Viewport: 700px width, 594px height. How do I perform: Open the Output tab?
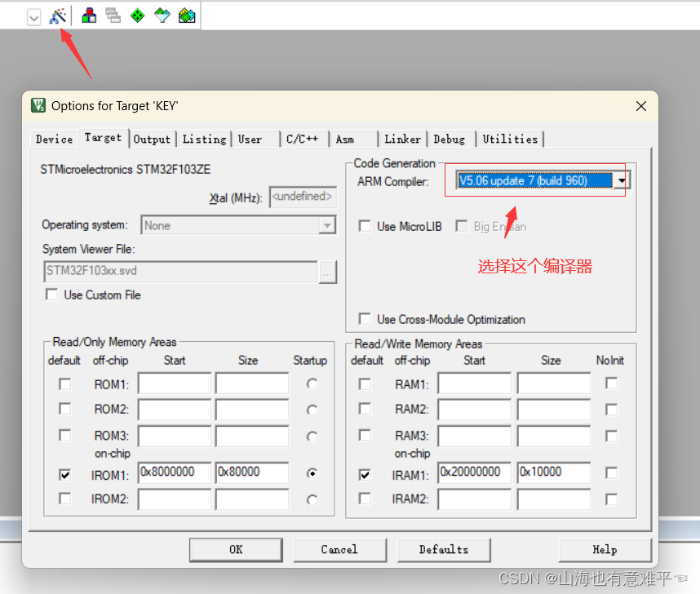[x=152, y=140]
